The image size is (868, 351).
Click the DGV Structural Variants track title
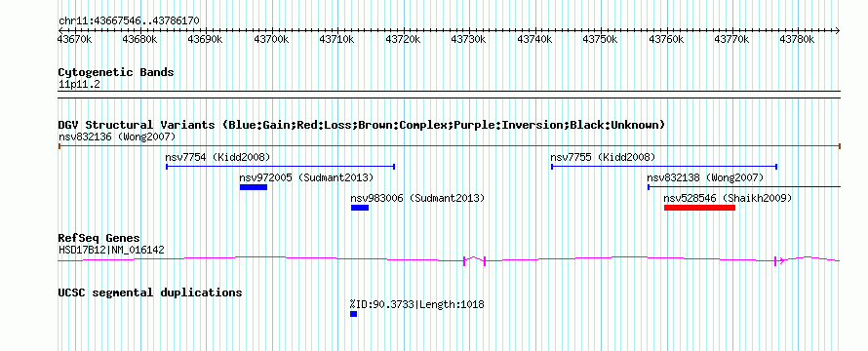point(362,125)
